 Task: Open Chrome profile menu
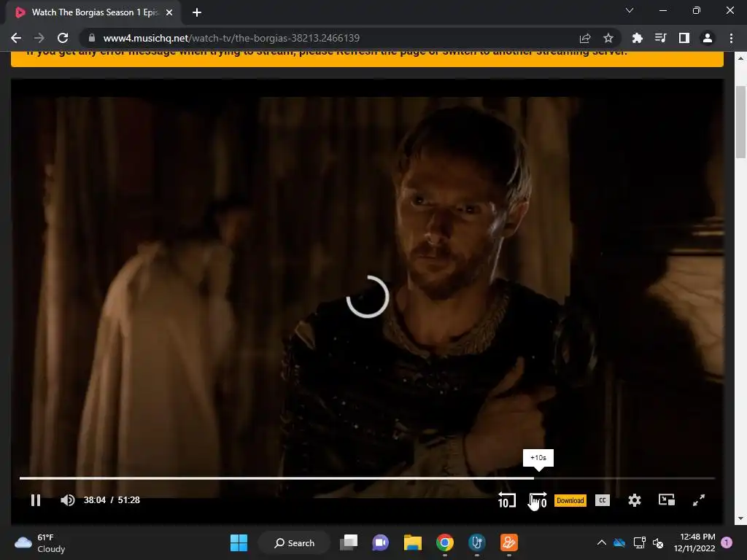708,38
